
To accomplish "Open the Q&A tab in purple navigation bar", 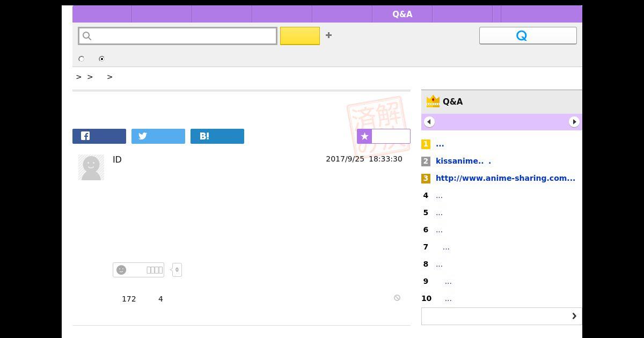I will point(402,14).
